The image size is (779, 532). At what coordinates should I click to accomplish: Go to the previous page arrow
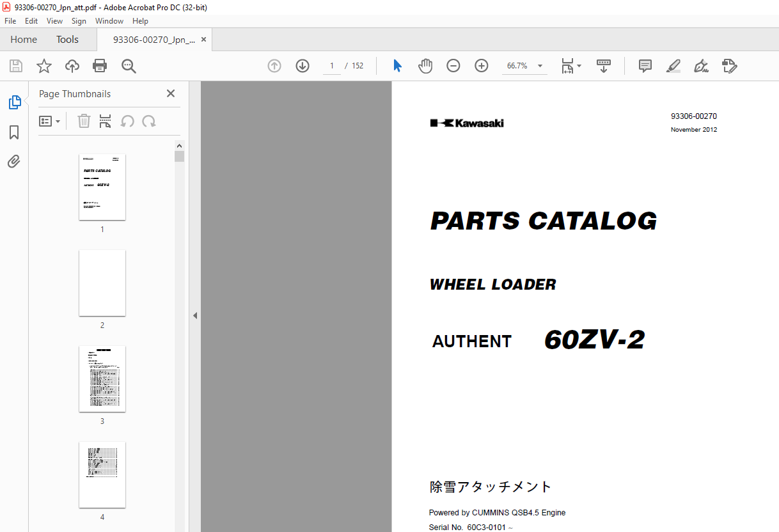point(274,66)
